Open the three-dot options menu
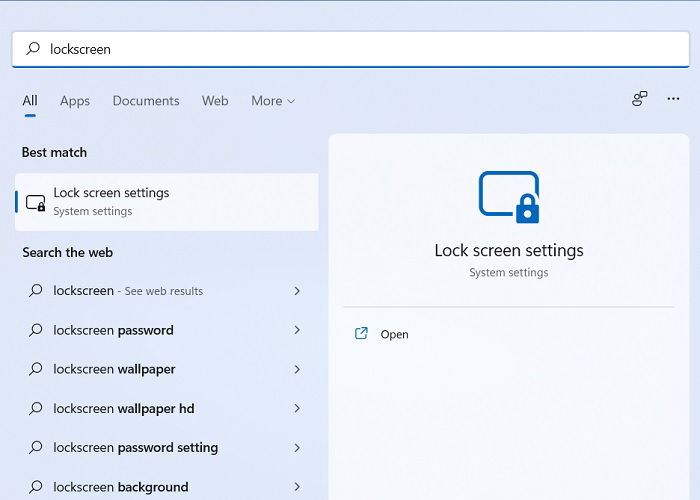Image resolution: width=700 pixels, height=500 pixels. [673, 99]
